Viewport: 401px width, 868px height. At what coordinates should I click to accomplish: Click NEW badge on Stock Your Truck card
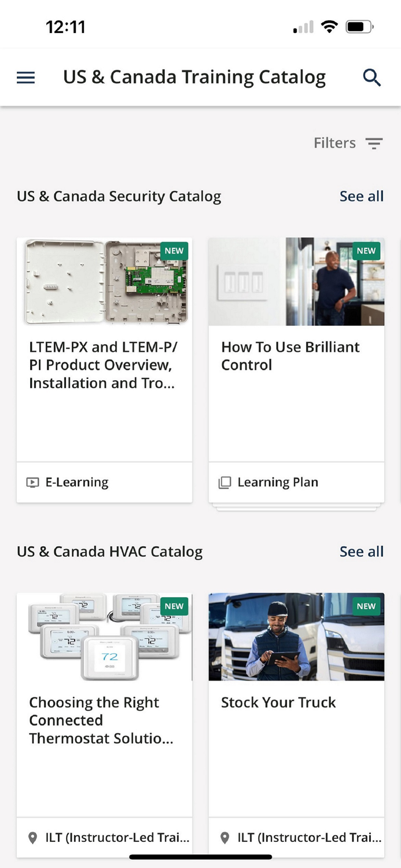tap(366, 606)
